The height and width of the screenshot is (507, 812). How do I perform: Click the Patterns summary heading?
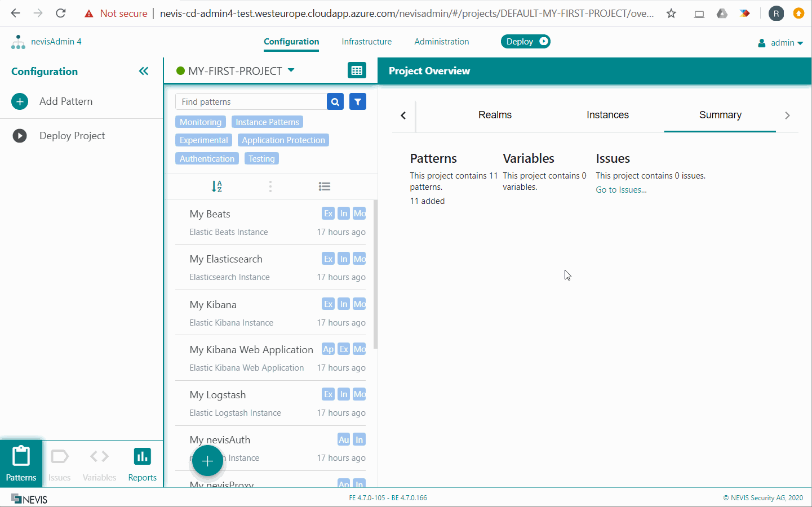point(433,159)
